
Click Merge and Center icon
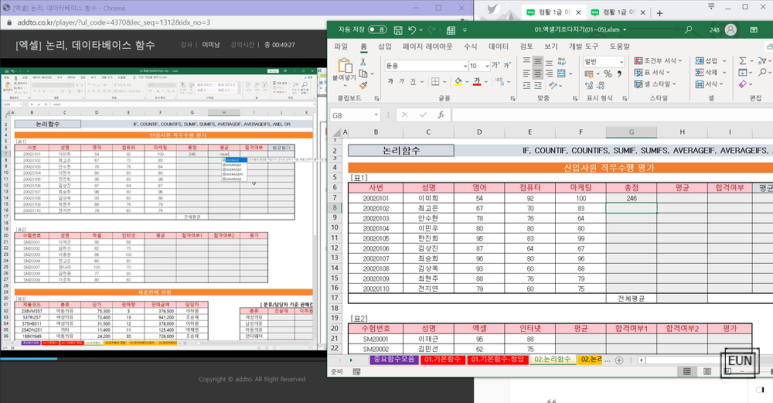562,73
